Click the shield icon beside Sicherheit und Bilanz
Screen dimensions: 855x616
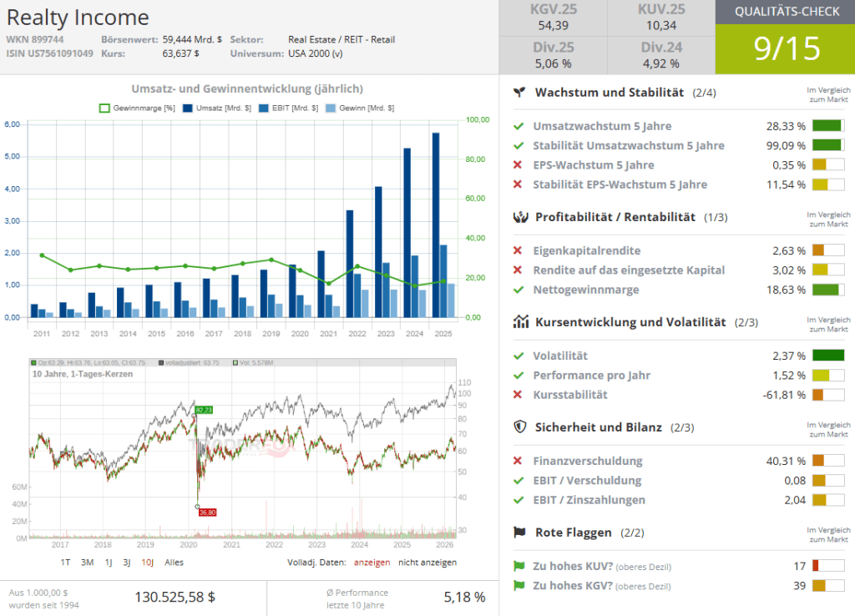tap(519, 427)
